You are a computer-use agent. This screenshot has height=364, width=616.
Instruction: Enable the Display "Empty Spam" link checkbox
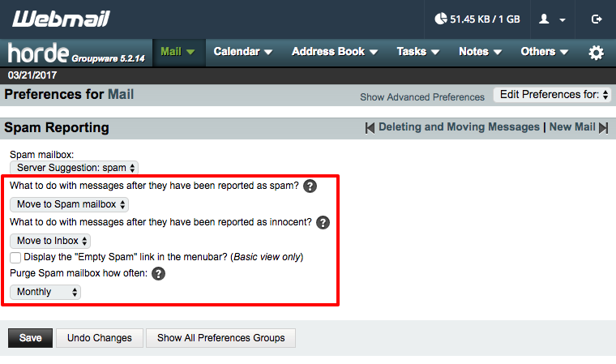[x=15, y=257]
